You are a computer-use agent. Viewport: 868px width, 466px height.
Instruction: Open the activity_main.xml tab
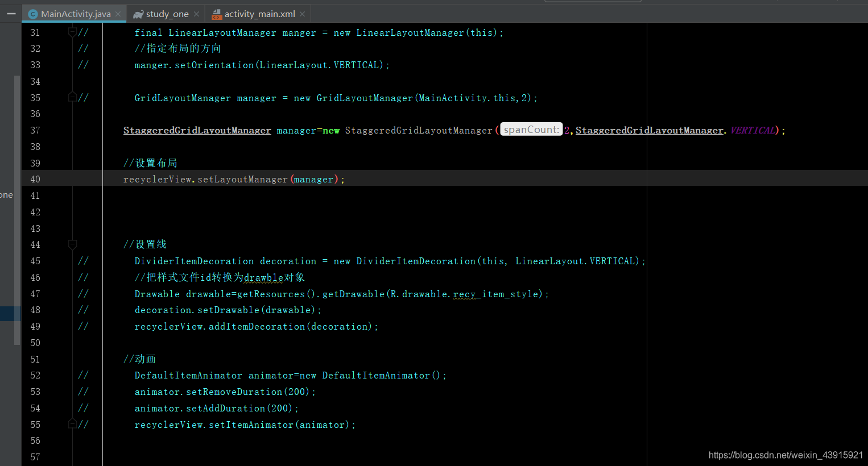point(259,14)
